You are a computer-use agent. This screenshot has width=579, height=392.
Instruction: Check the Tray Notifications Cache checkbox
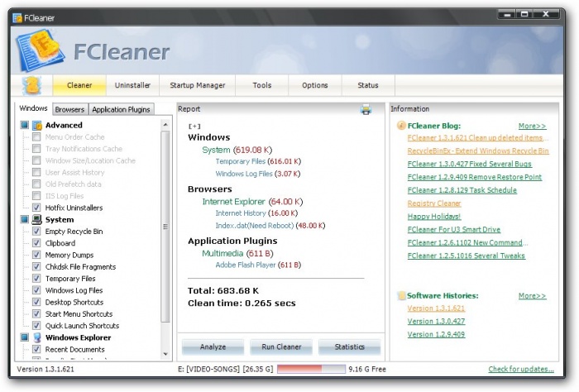click(x=36, y=149)
